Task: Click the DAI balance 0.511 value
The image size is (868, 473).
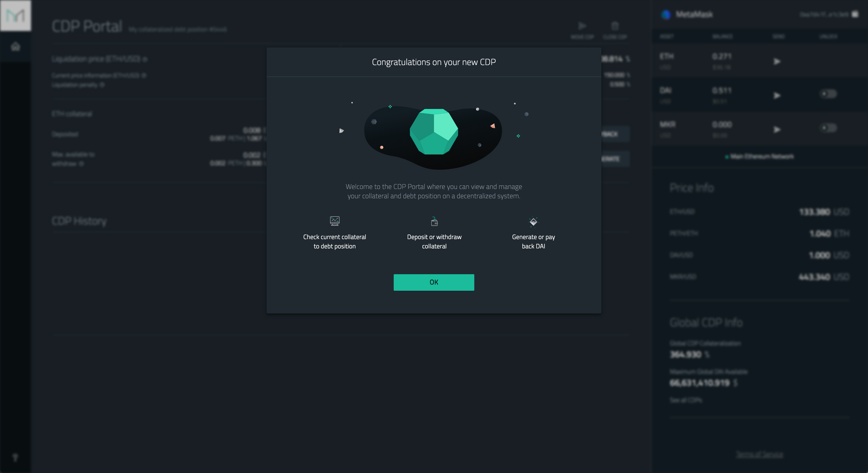Action: point(722,90)
